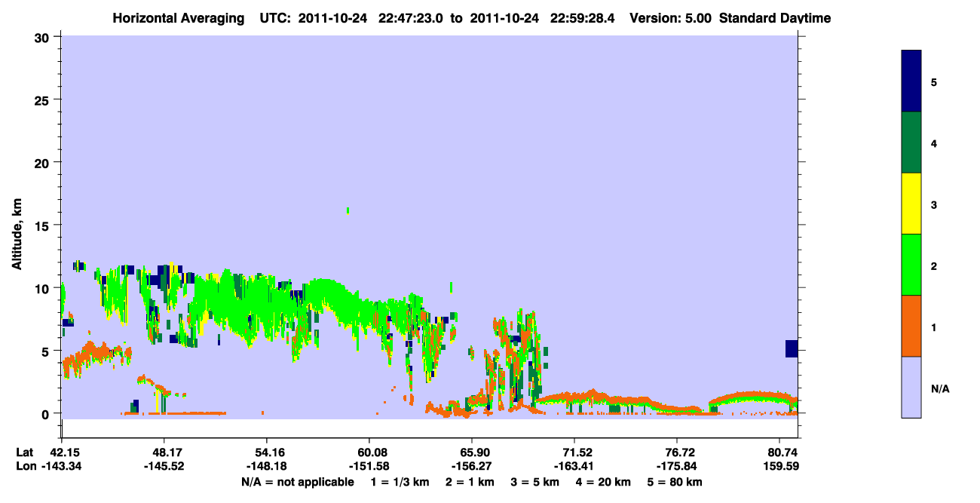Click the small green speck near 16 km
980x503 pixels.
348,210
